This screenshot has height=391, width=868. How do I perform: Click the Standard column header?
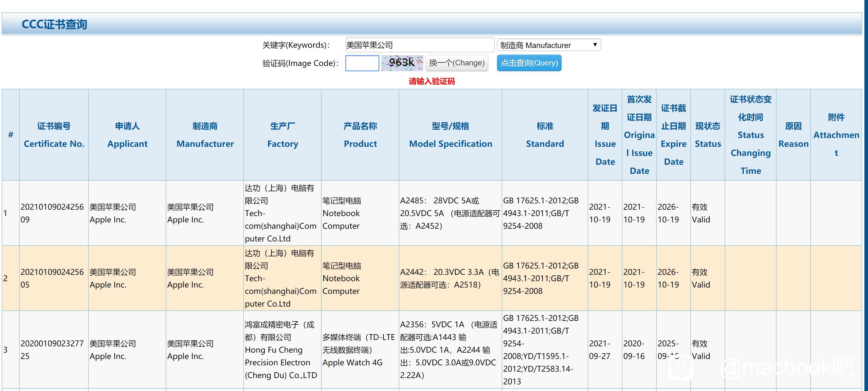click(545, 135)
